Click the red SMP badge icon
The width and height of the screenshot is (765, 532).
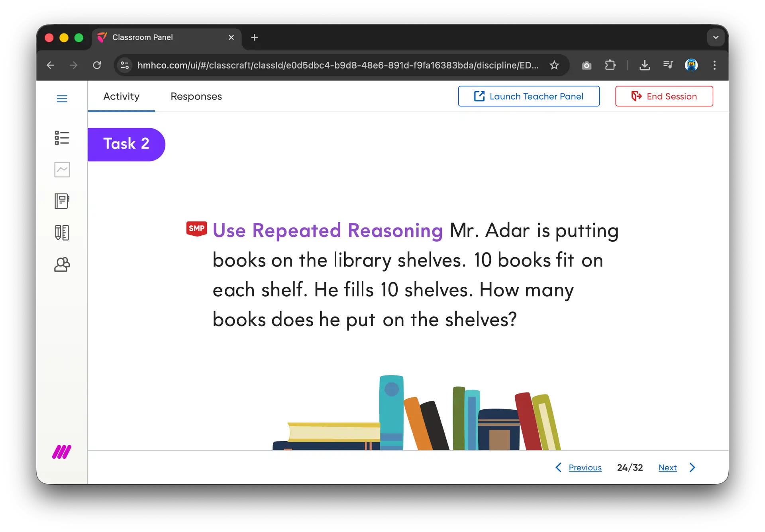(196, 229)
